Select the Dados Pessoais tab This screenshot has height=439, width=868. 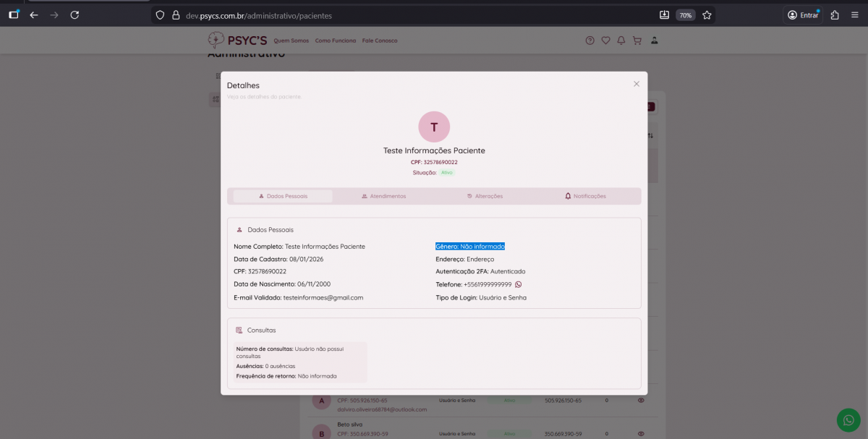pos(283,196)
